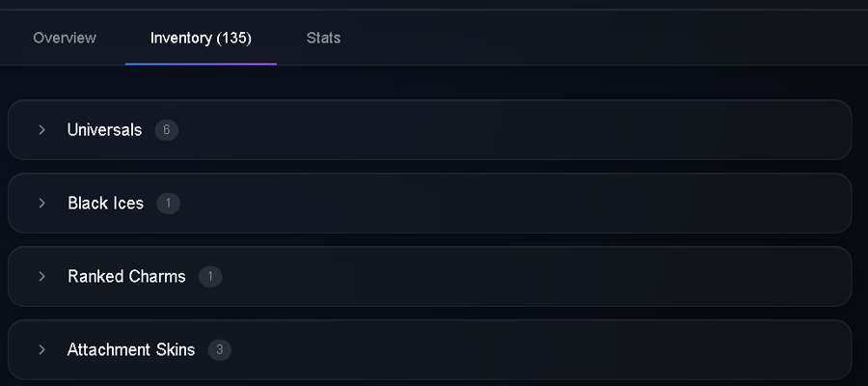Switch to the Overview tab
Screen dimensions: 868x386
coord(65,38)
